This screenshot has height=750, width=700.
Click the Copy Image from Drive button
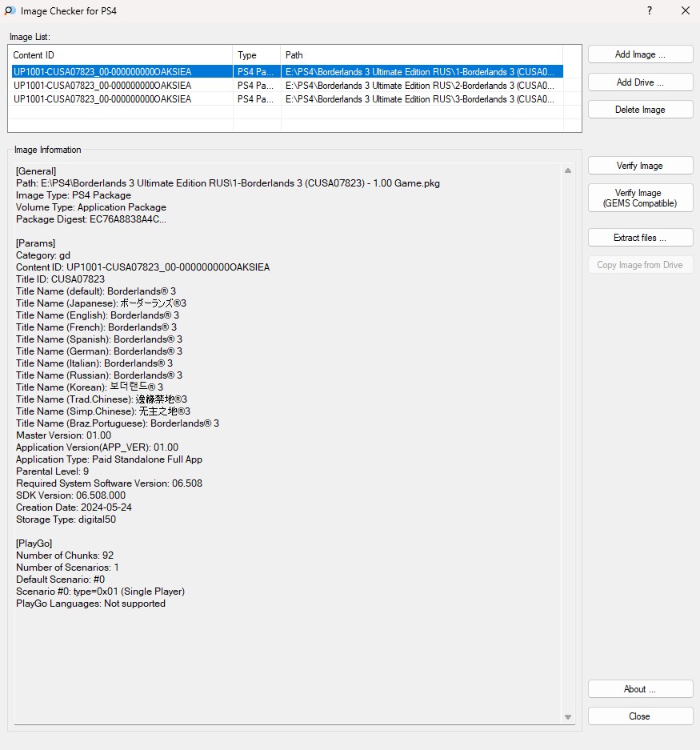coord(640,265)
